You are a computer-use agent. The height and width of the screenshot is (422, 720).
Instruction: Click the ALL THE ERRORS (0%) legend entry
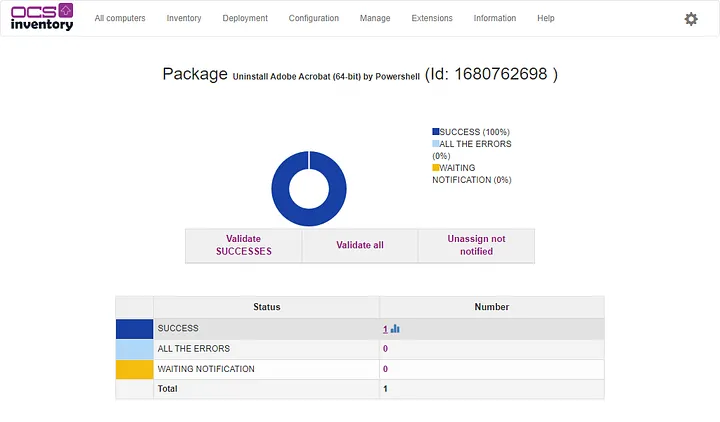(472, 150)
